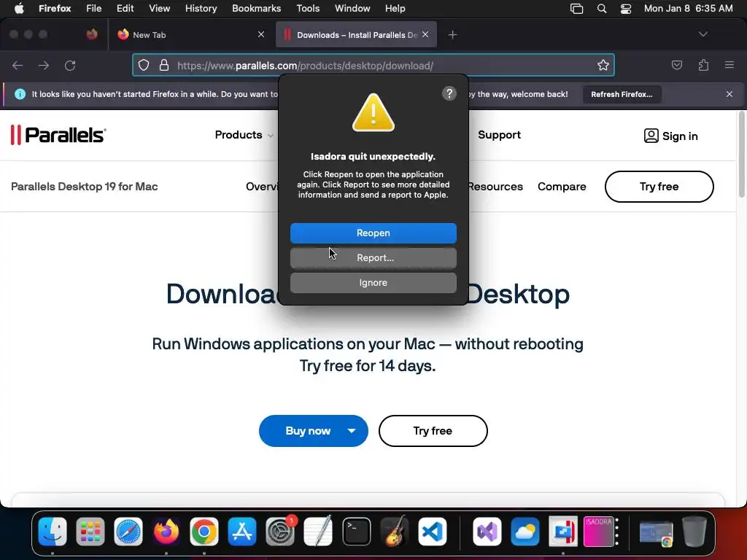
Task: Bookmark this page with star icon
Action: point(603,65)
